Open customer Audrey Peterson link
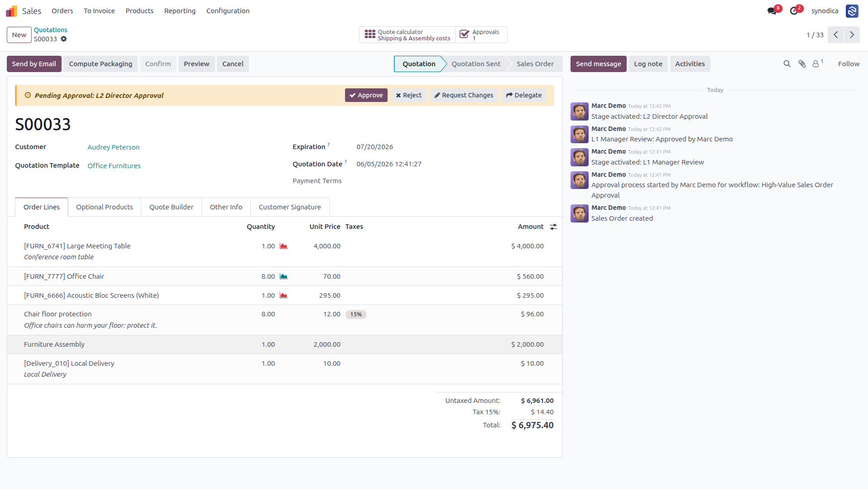Viewport: 868px width, 489px height. 114,147
